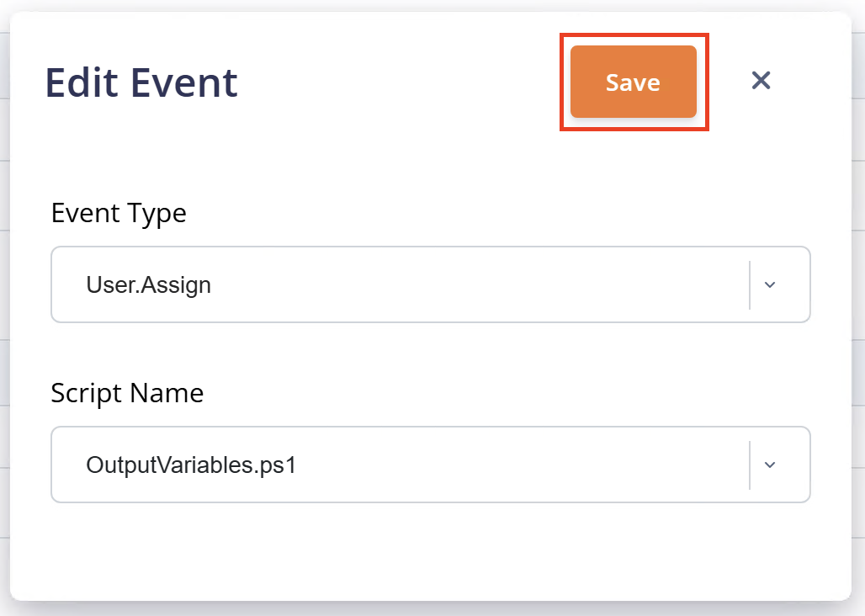Click the Event Type chevron arrow
This screenshot has width=865, height=616.
click(770, 284)
